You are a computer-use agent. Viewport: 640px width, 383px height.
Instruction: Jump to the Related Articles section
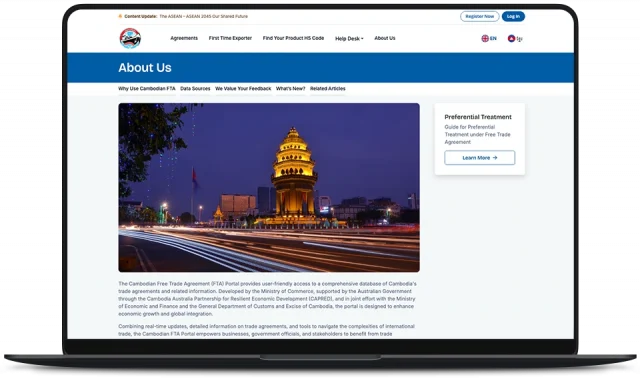(x=327, y=88)
